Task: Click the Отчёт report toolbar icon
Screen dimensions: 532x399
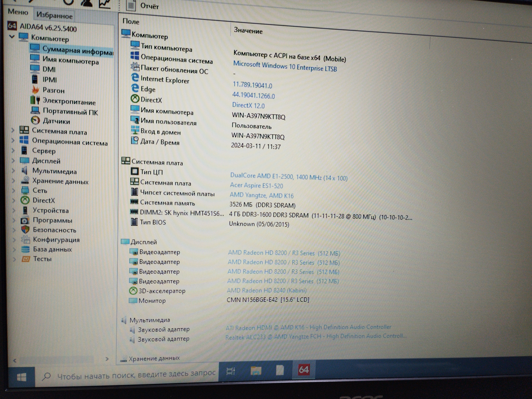Action: tap(131, 5)
